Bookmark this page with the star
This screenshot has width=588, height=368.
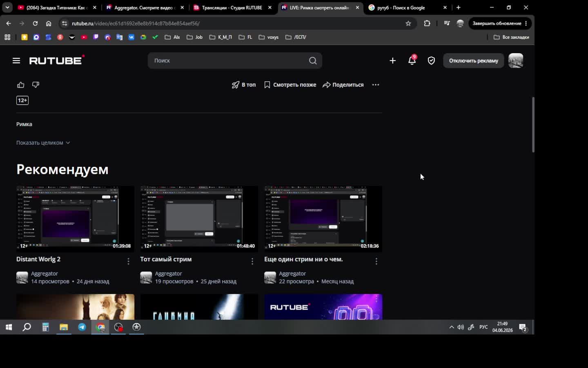[x=408, y=23]
